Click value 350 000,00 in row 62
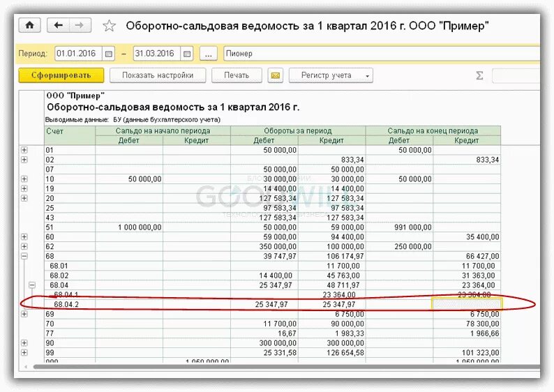This screenshot has width=554, height=392. point(278,246)
